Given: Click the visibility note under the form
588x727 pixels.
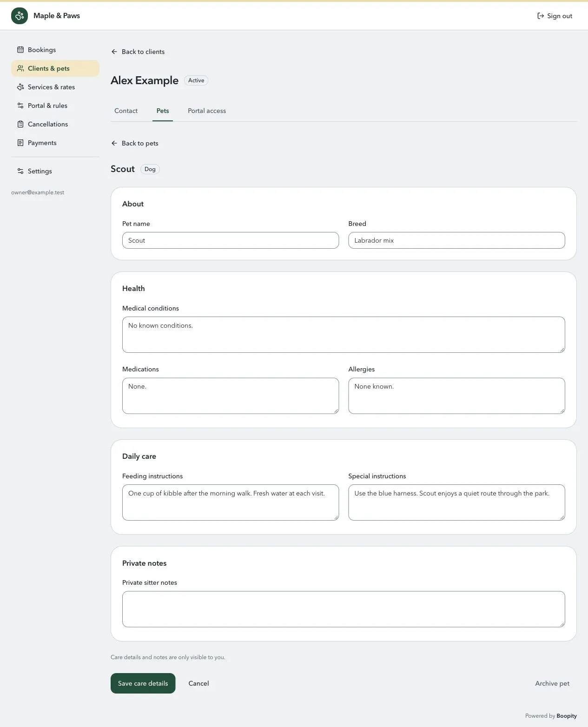Looking at the screenshot, I should pyautogui.click(x=168, y=657).
